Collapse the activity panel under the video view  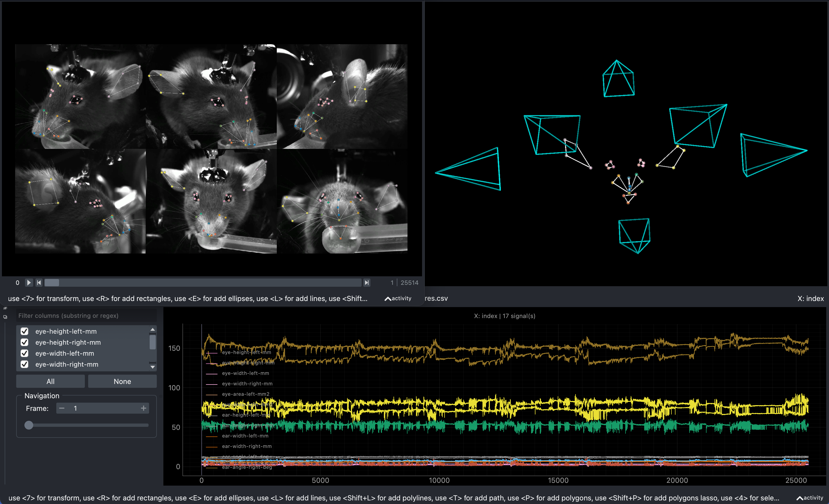tap(398, 299)
